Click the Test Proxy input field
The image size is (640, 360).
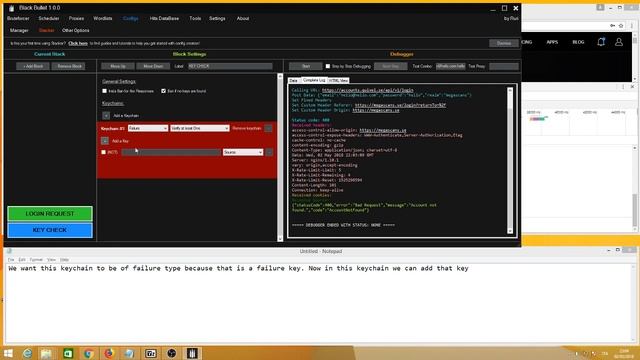pos(504,66)
